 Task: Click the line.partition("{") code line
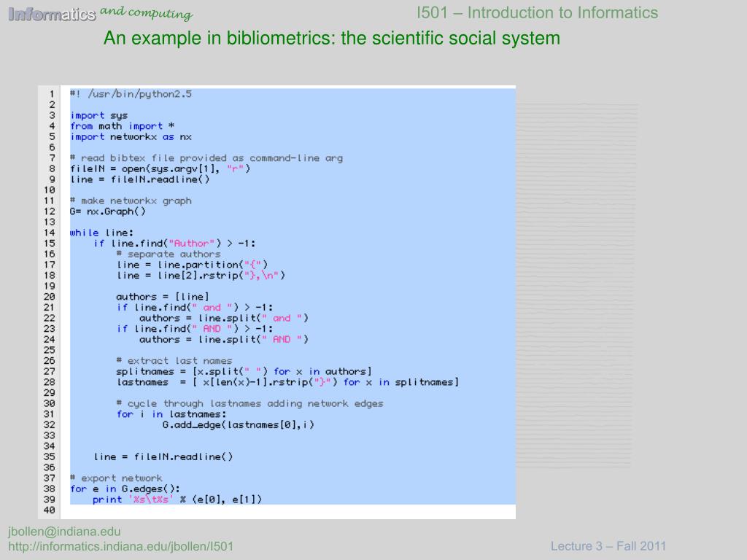click(192, 265)
